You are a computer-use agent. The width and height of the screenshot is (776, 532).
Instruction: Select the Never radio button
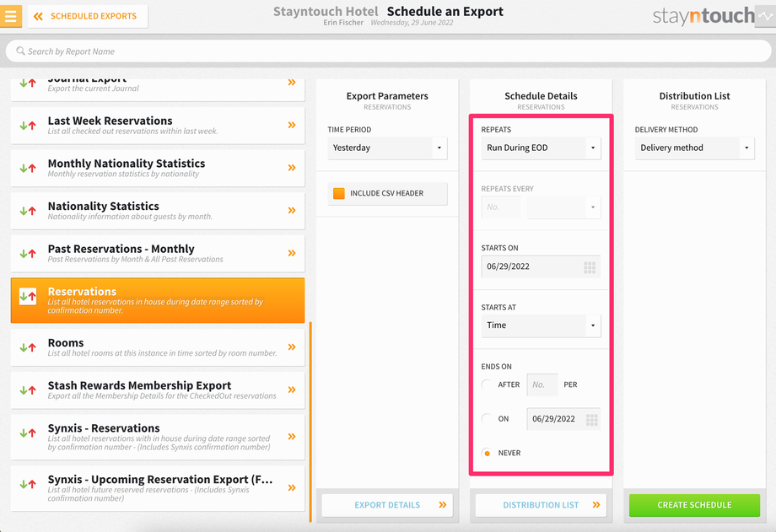pos(487,453)
